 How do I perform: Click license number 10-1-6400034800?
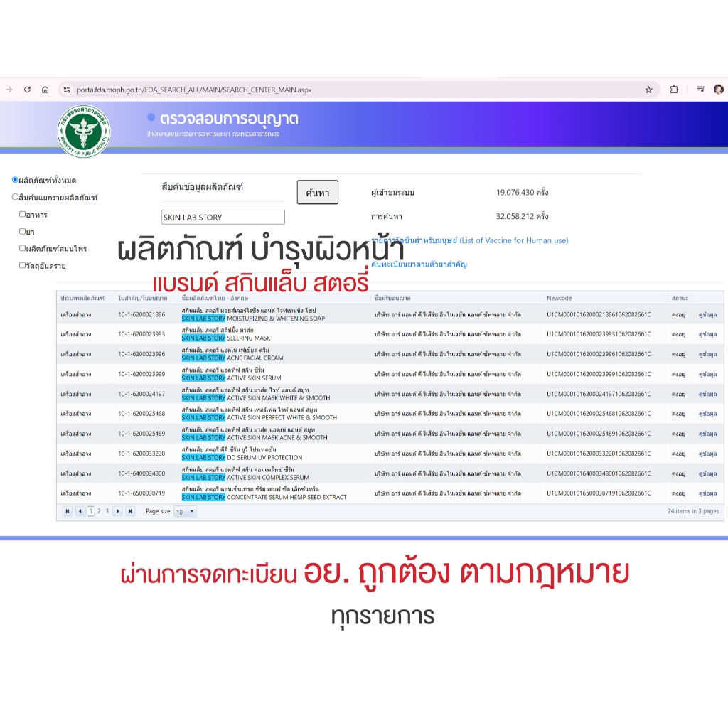(x=141, y=473)
